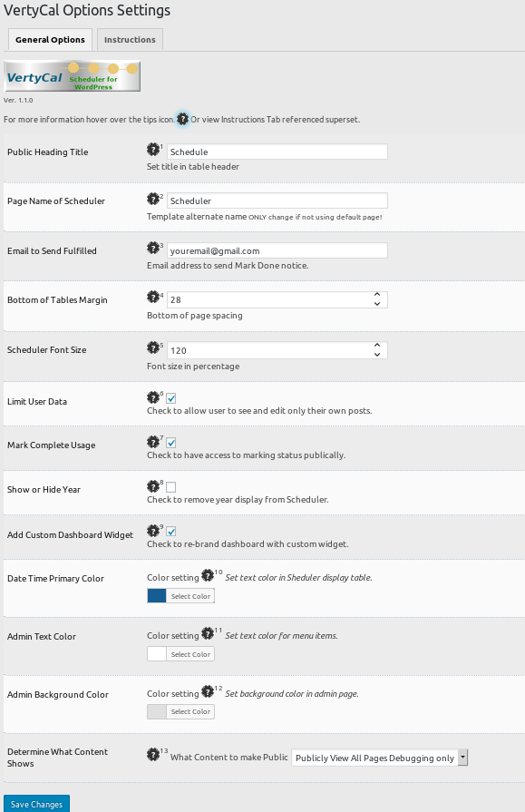Click tip icon 1 beside Public Heading Title
Viewport: 525px width, 812px height.
tap(153, 150)
